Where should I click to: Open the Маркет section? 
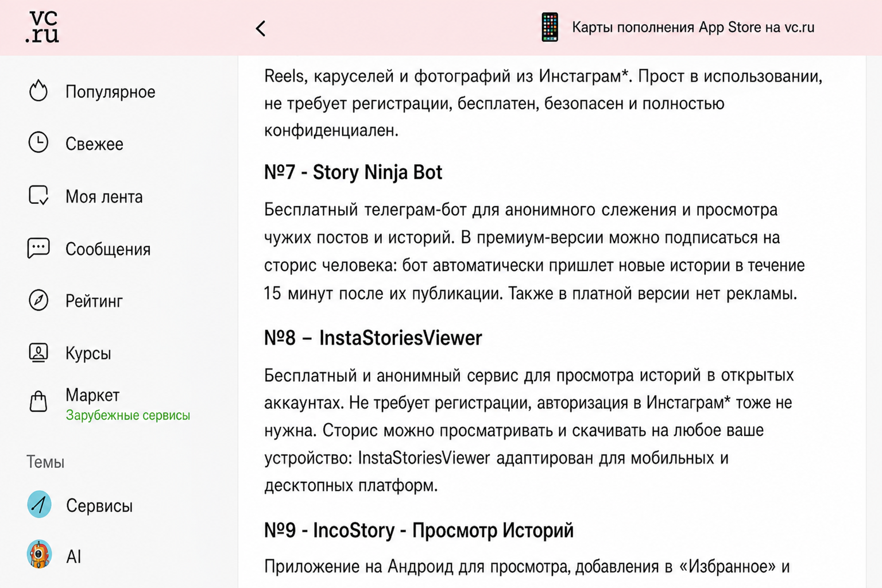pos(92,395)
